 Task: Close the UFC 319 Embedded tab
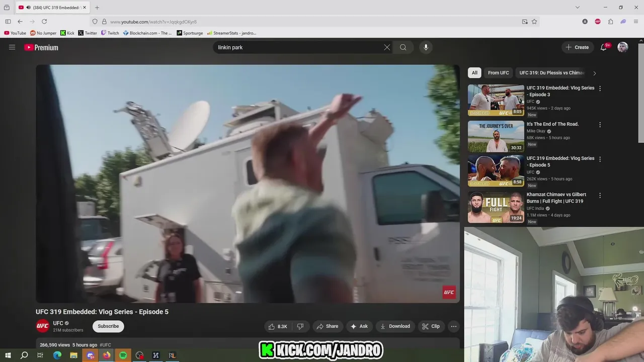tap(85, 8)
